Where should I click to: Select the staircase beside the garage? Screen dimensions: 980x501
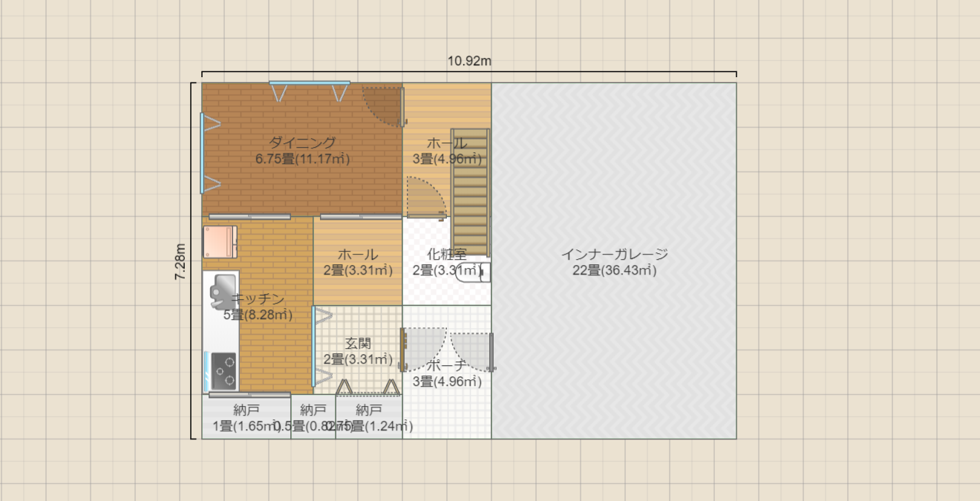[x=471, y=191]
